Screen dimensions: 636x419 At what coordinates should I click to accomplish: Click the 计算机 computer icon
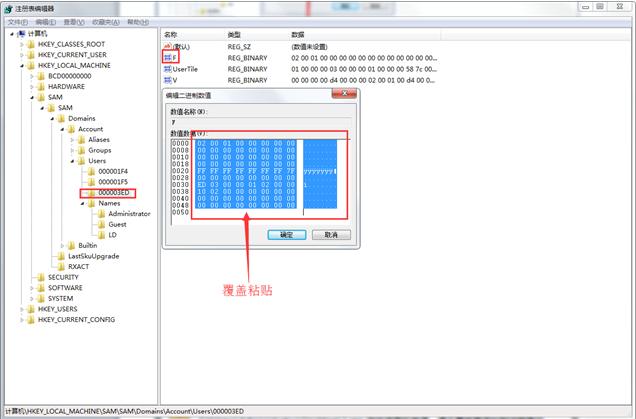pos(21,34)
